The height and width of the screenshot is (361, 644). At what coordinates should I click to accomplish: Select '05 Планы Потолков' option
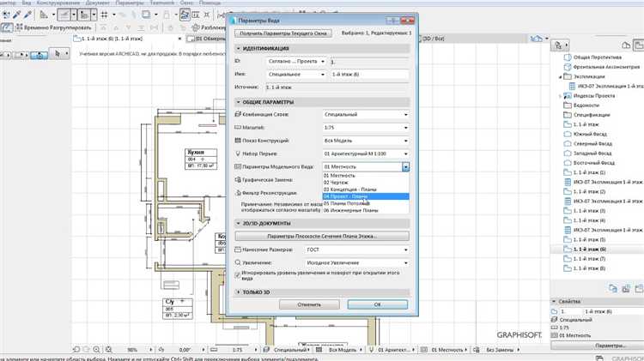366,203
